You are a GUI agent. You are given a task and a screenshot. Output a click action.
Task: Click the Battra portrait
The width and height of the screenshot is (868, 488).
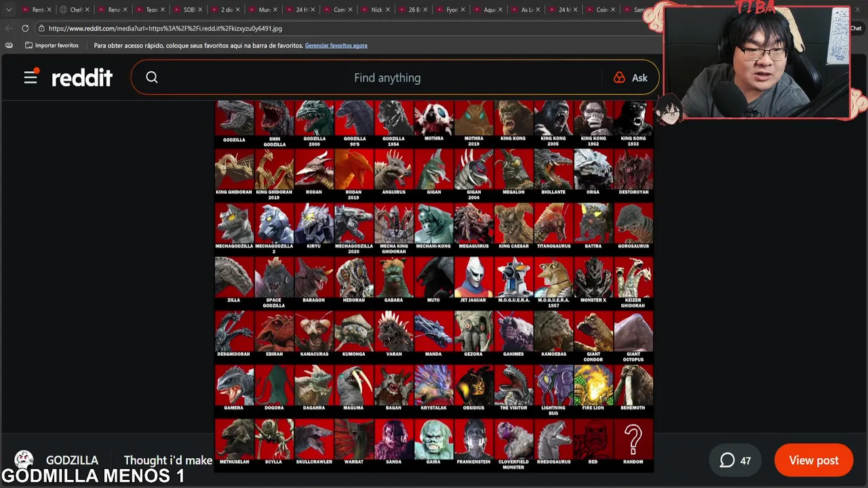593,223
